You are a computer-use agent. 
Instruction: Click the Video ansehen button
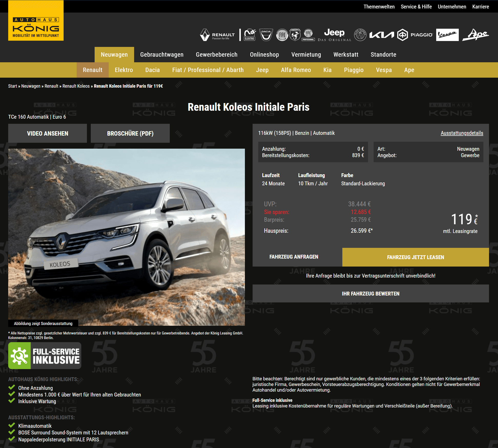[x=47, y=133]
